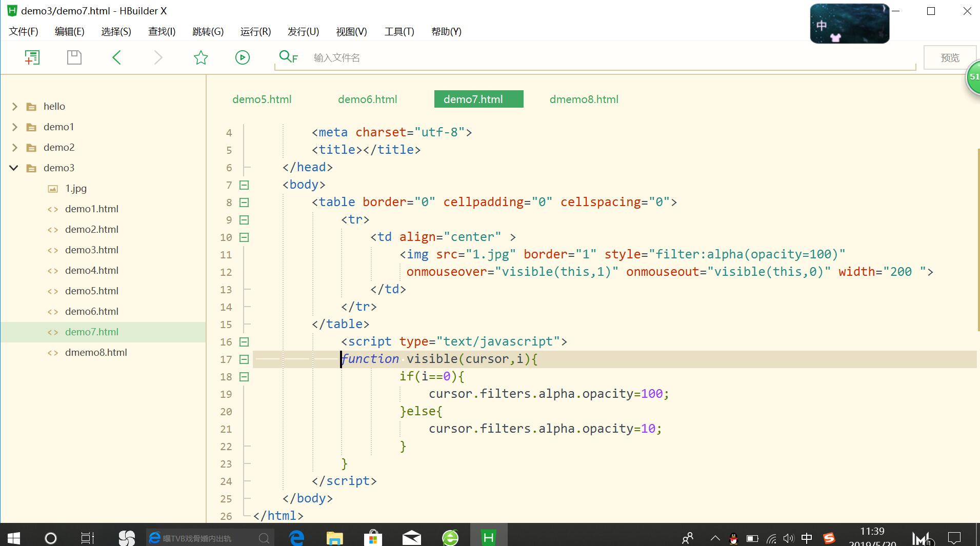Fold the tr tag at line 9

point(244,220)
